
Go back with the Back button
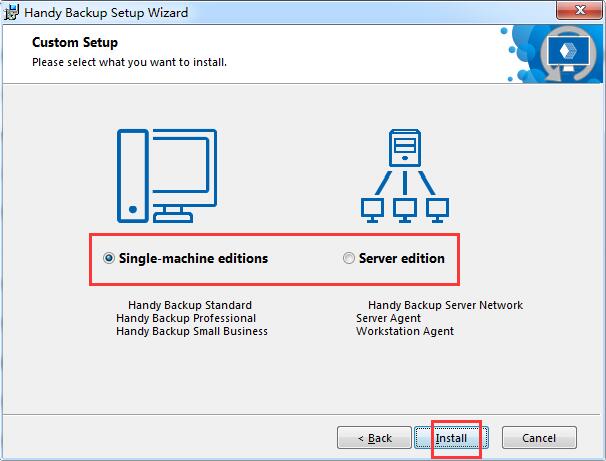(x=374, y=438)
